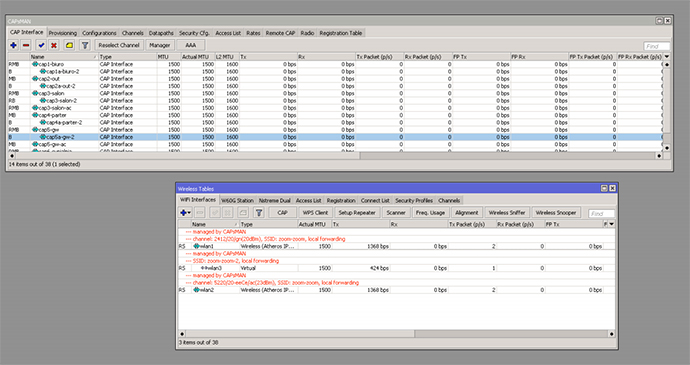Click the Setup Repeater button
This screenshot has width=690, height=365.
pyautogui.click(x=357, y=213)
